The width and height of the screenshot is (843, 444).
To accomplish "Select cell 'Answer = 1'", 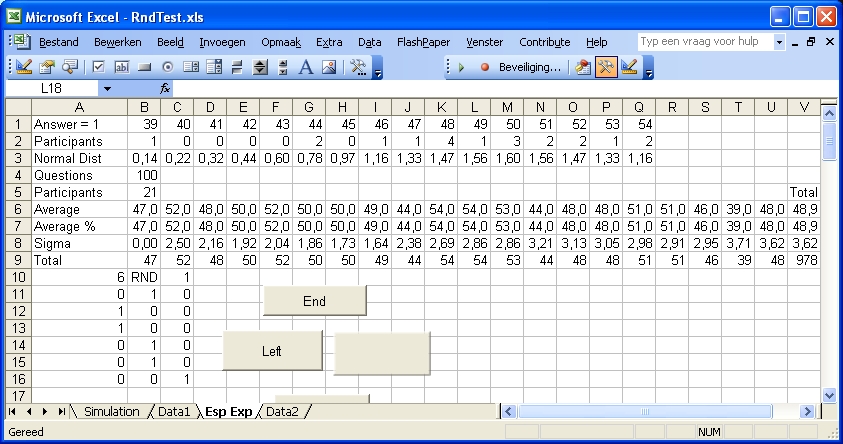I will [x=79, y=124].
